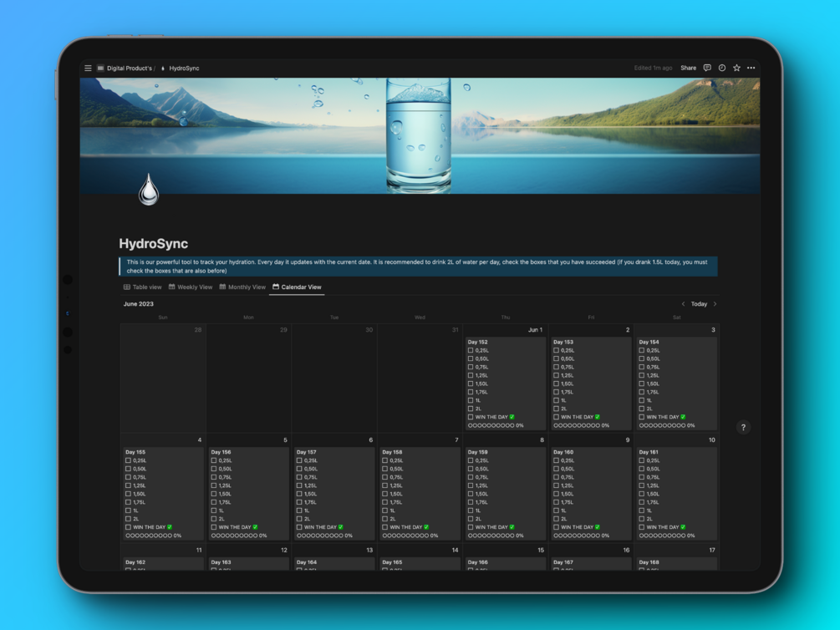
Task: Switch to Table view tab
Action: pyautogui.click(x=142, y=287)
